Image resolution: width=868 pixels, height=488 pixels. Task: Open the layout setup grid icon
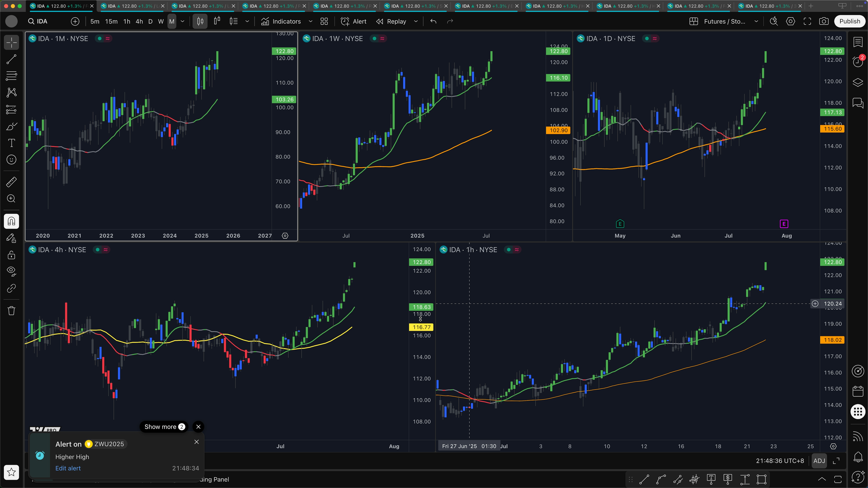(694, 21)
